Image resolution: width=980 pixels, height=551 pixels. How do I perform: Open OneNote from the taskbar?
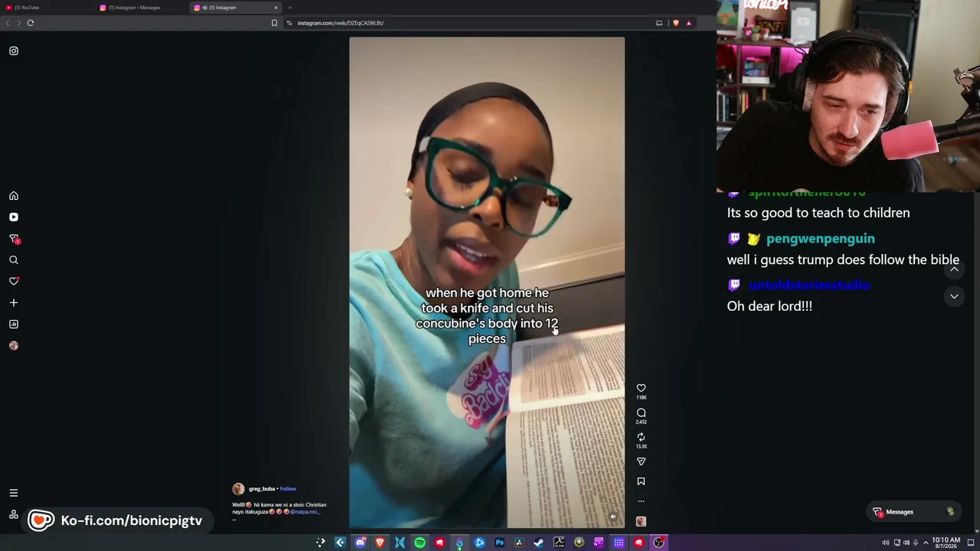599,543
